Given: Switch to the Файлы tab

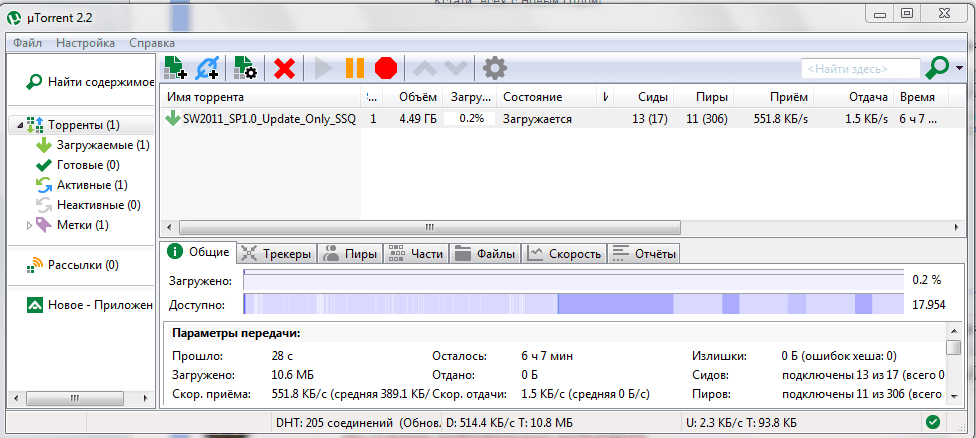Looking at the screenshot, I should point(486,253).
